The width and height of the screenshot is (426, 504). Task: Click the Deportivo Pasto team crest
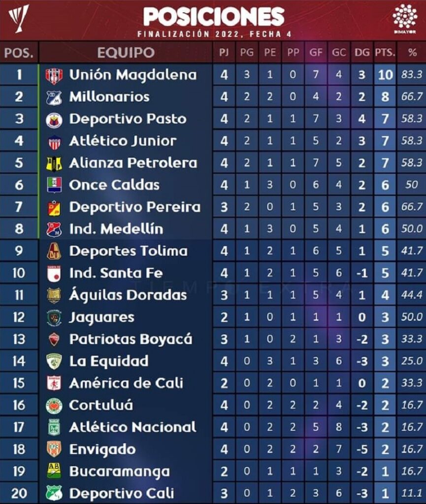coord(54,120)
